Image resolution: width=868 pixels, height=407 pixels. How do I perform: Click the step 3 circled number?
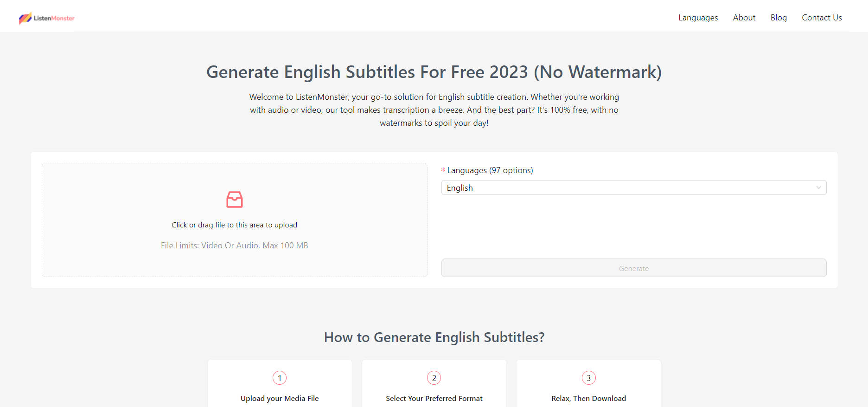(x=588, y=378)
